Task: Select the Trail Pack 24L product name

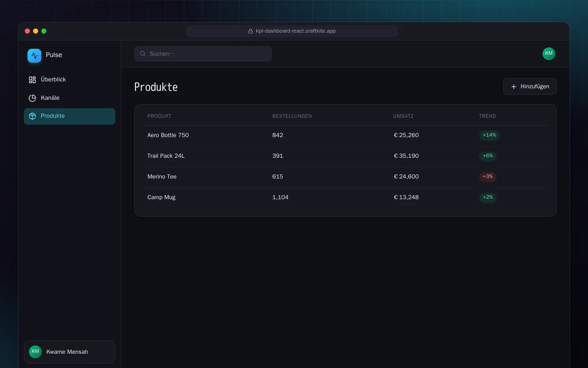Action: pos(166,156)
